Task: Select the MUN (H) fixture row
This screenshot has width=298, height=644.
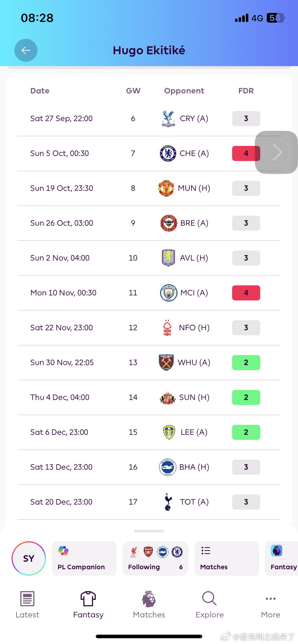Action: tap(149, 188)
